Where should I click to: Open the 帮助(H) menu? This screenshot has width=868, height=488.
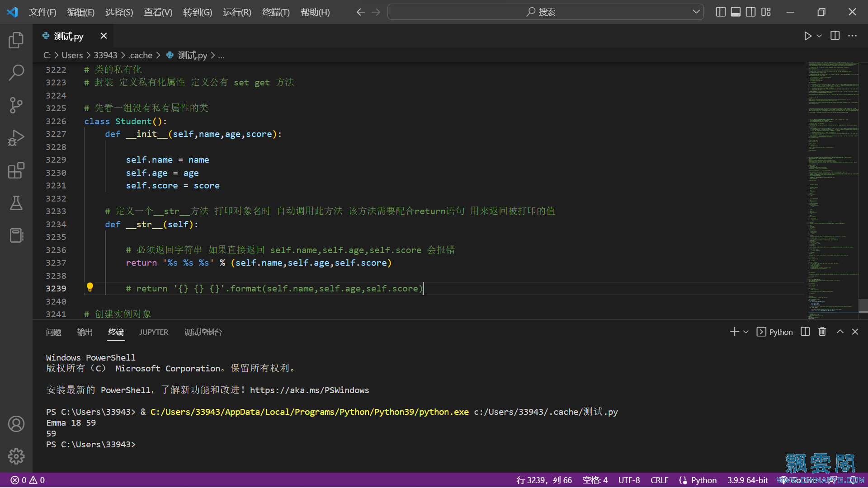click(x=315, y=12)
